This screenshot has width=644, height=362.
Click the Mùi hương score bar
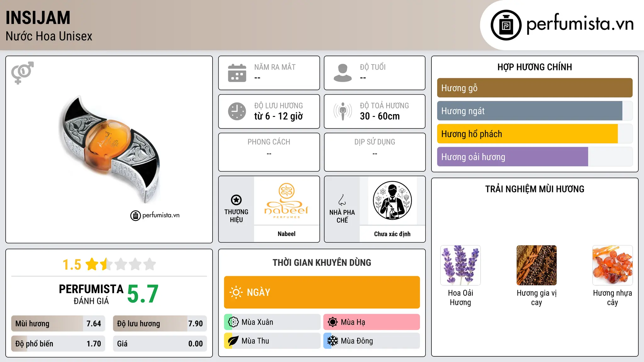[58, 324]
